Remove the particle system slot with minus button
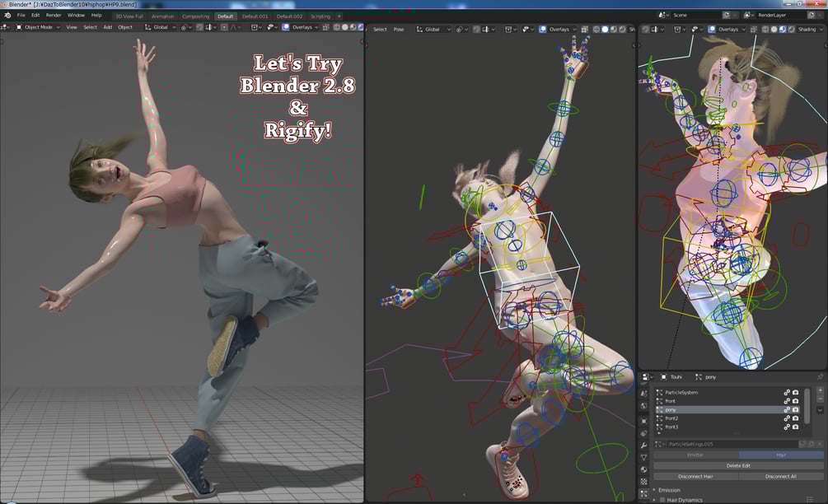Image resolution: width=828 pixels, height=504 pixels. coord(820,399)
